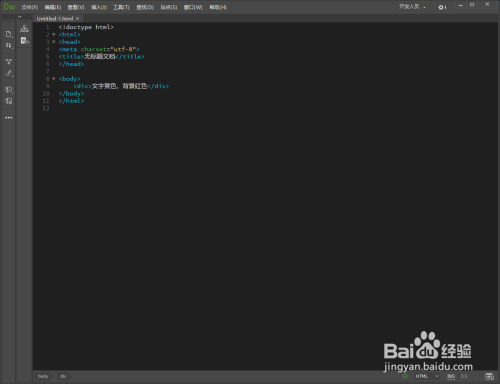
Task: Click the site structure icon beside the editor
Action: point(24,29)
